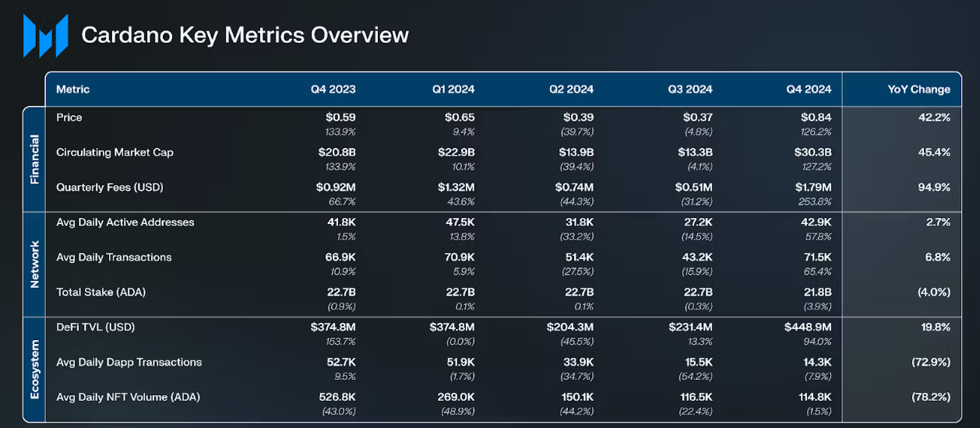The width and height of the screenshot is (980, 428).
Task: Click the Messari logo icon
Action: tap(45, 36)
